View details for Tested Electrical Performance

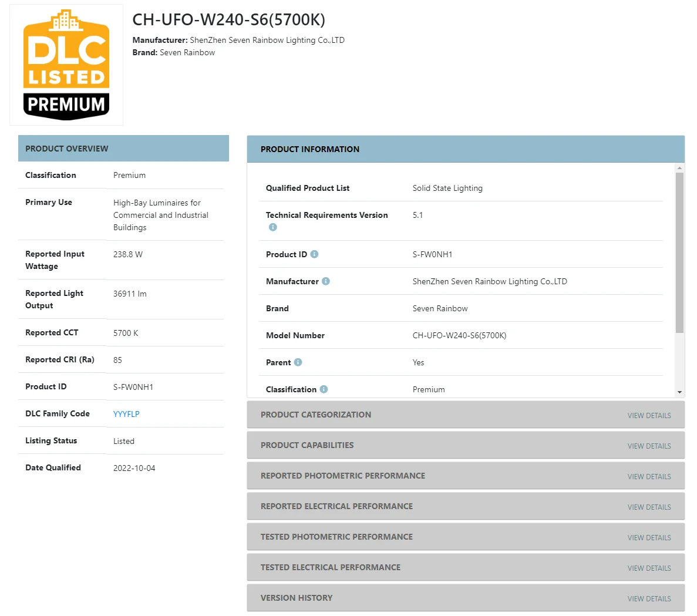click(649, 568)
